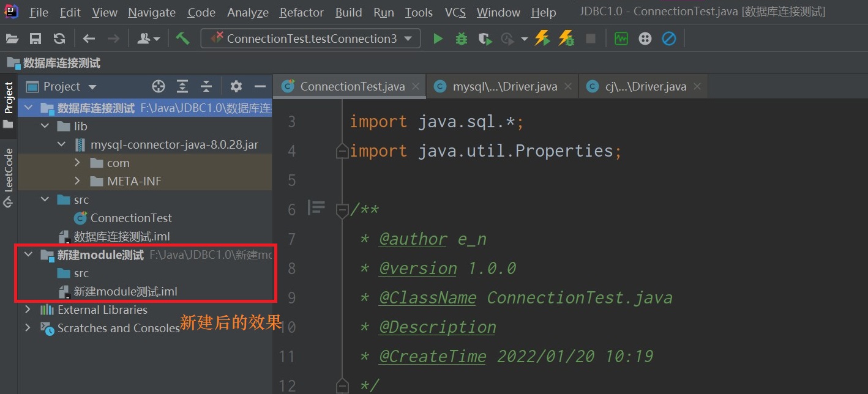Open the Run menu

(384, 12)
